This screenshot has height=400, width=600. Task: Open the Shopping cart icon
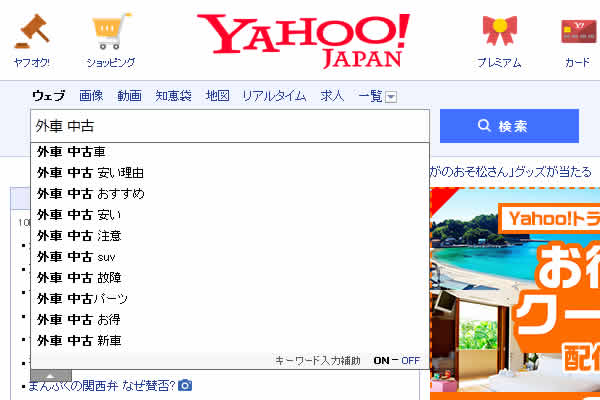click(110, 33)
